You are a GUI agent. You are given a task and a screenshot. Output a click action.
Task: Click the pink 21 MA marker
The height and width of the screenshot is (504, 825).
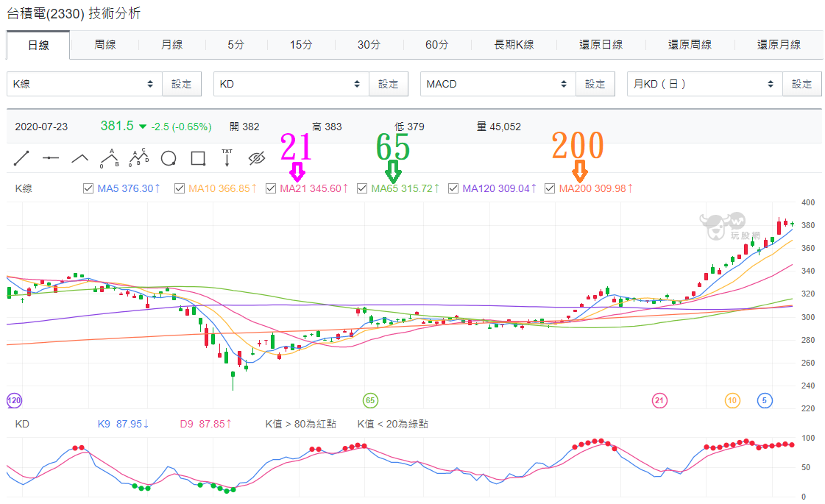point(659,400)
